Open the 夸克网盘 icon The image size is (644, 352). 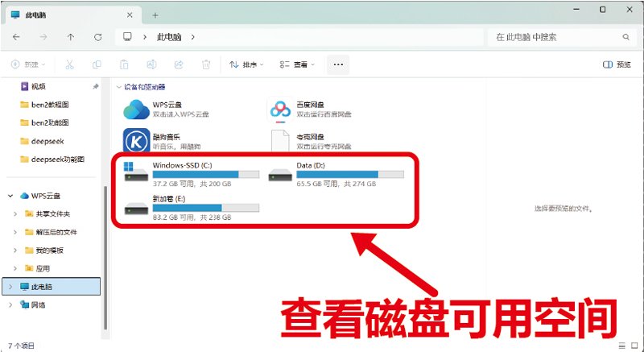click(x=279, y=141)
